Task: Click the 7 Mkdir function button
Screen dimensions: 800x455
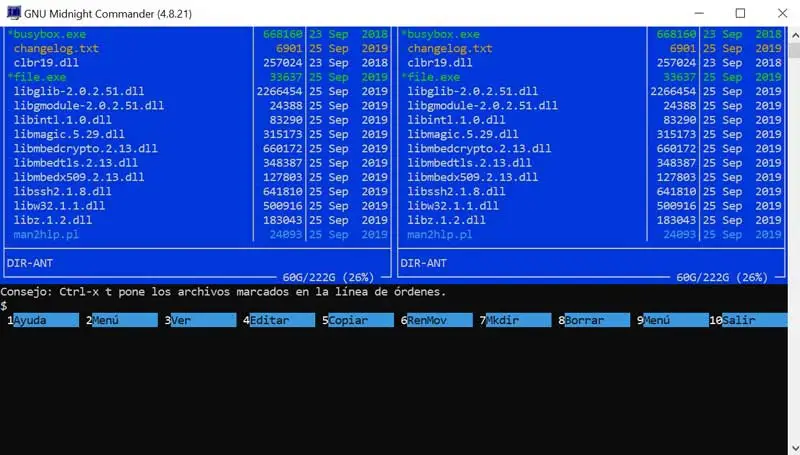Action: point(515,320)
